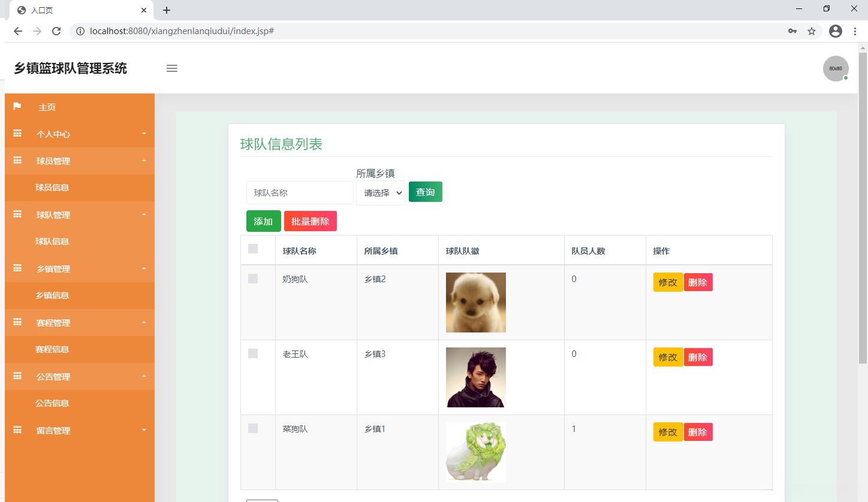Collapse the 乡镇管理 menu arrow

pyautogui.click(x=144, y=268)
